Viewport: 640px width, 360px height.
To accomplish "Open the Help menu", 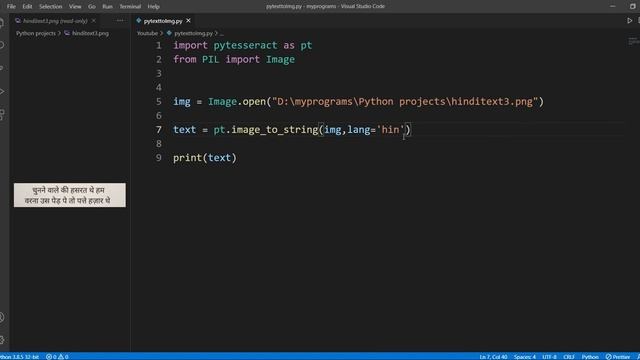I will click(153, 7).
